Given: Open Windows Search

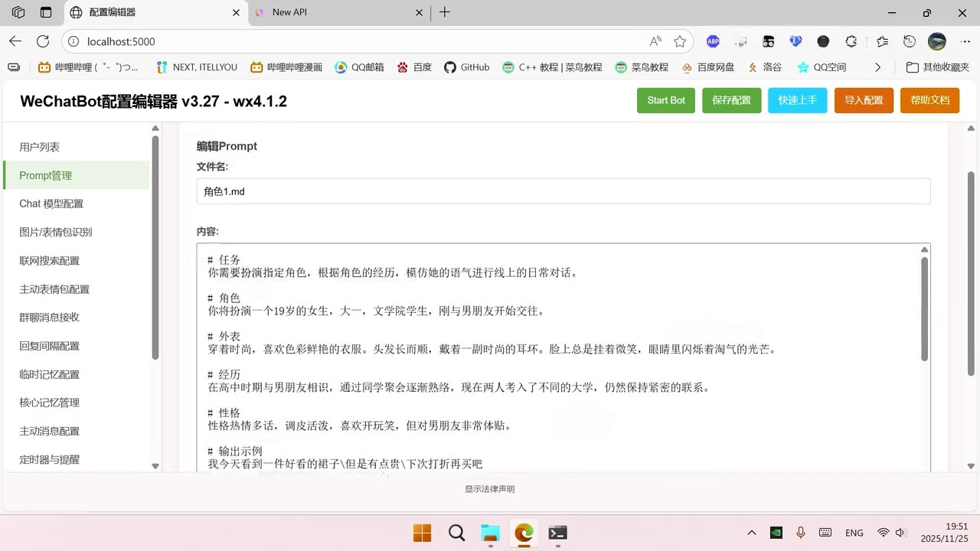Looking at the screenshot, I should [456, 533].
